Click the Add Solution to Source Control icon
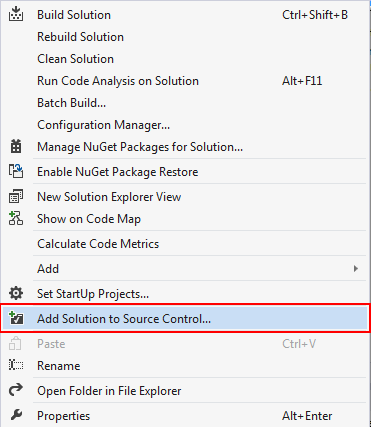This screenshot has height=427, width=371. (16, 318)
